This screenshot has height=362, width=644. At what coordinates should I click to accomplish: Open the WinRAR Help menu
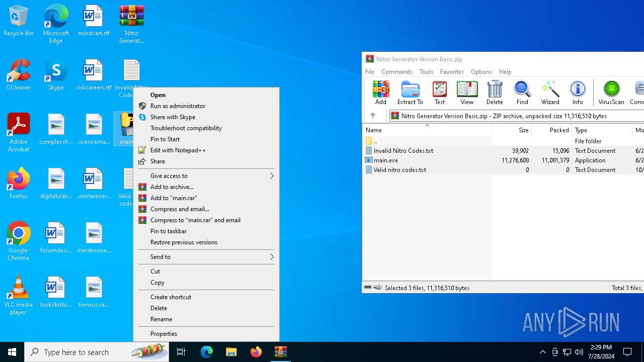[x=505, y=72]
